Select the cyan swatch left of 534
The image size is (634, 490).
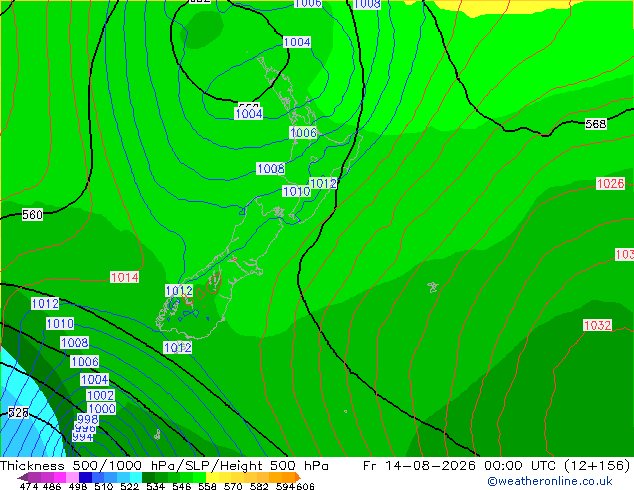point(136,477)
